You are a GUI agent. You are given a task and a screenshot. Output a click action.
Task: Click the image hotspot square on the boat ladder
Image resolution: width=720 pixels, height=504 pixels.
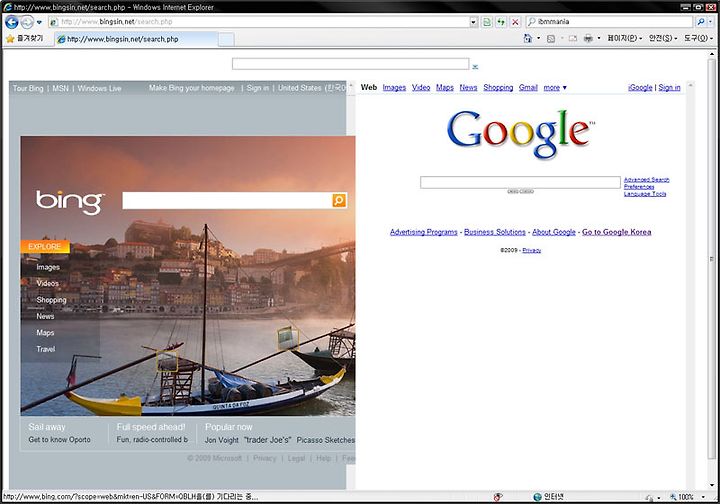coord(167,361)
